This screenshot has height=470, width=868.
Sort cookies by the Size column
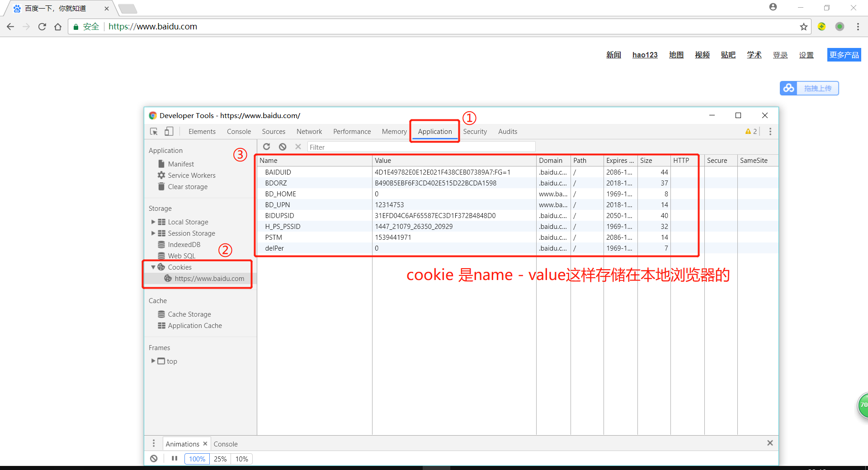[x=654, y=161]
